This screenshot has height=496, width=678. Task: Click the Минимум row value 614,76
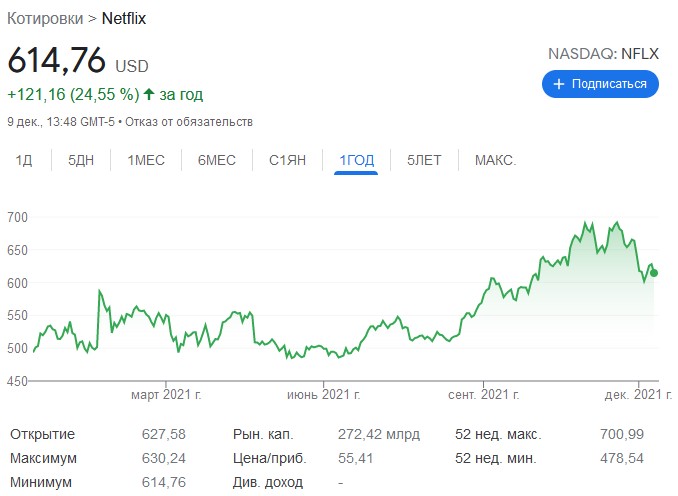(163, 482)
